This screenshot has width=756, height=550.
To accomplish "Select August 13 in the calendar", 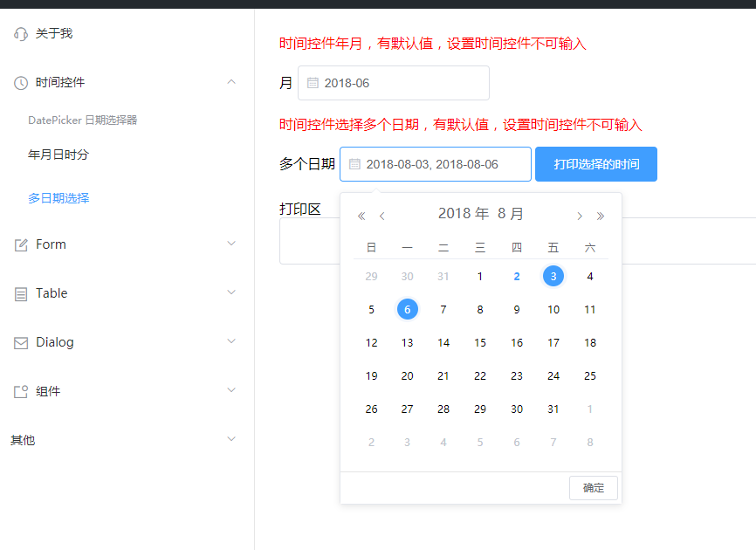I will point(408,343).
